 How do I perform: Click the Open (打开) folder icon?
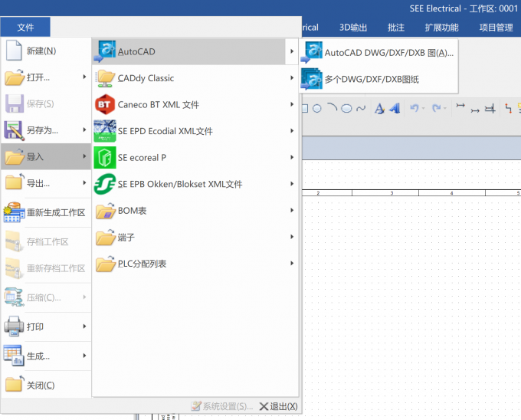[x=15, y=77]
